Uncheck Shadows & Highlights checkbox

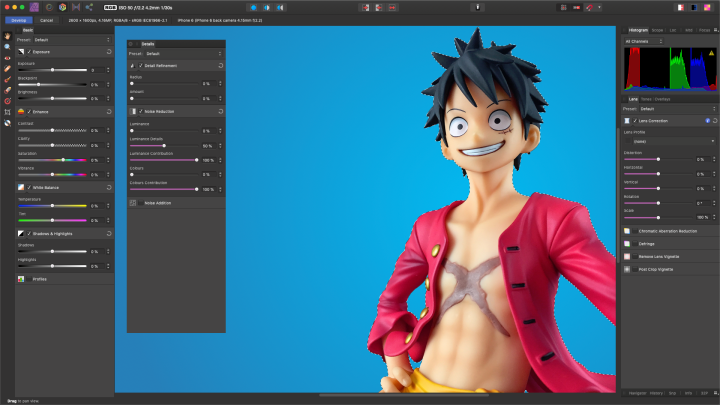click(x=29, y=234)
